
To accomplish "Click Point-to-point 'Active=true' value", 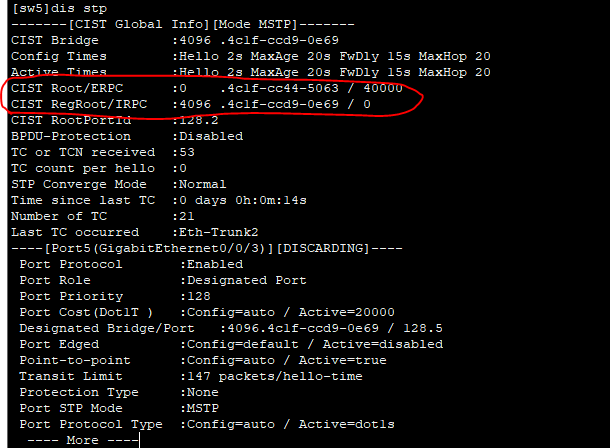I will [x=343, y=360].
